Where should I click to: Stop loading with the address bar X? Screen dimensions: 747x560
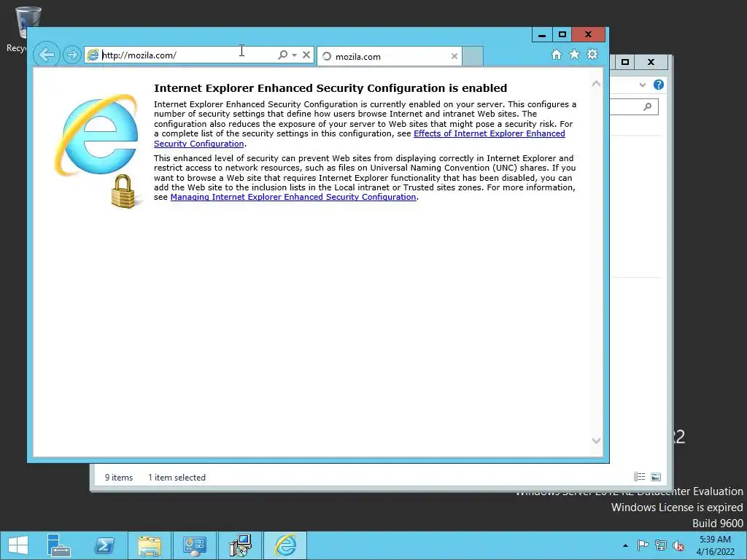click(x=306, y=55)
